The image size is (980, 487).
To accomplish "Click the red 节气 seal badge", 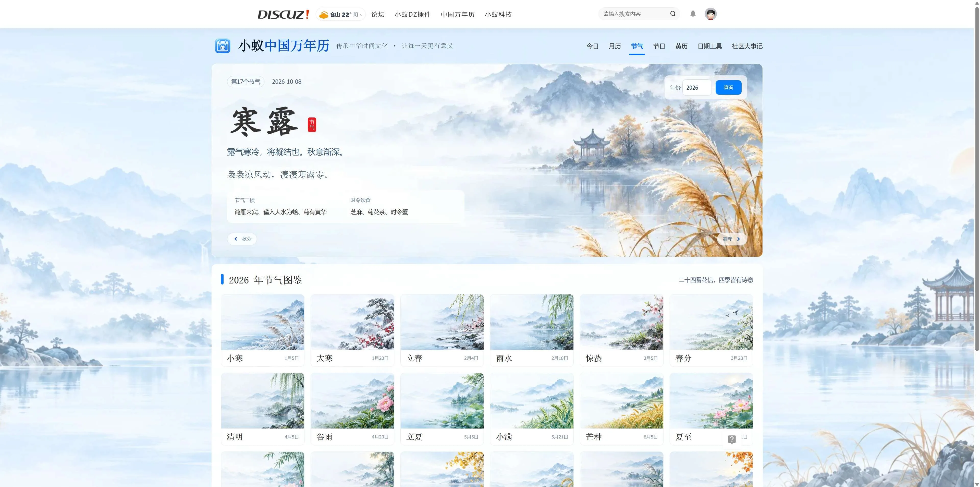I will [312, 125].
